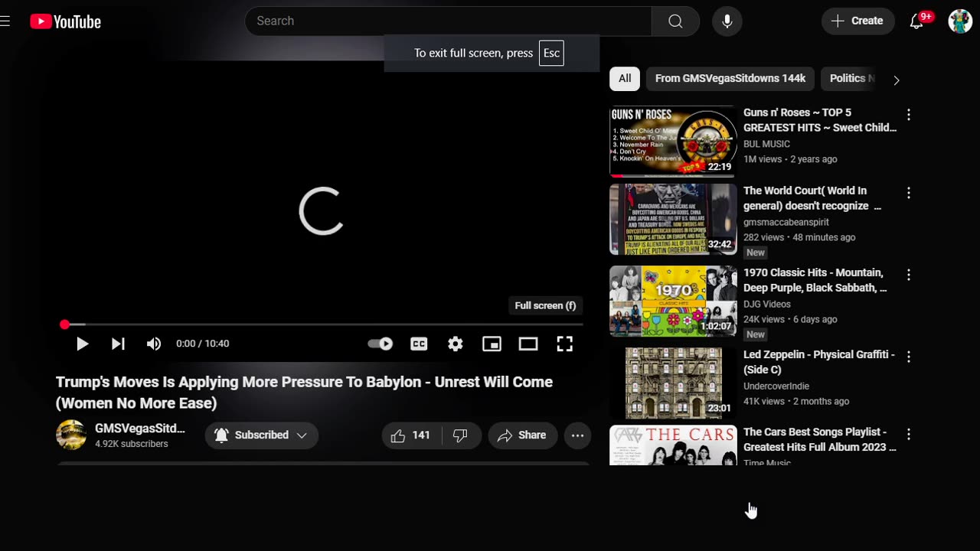The width and height of the screenshot is (980, 551).
Task: Go to YouTube home via logo
Action: [x=66, y=21]
